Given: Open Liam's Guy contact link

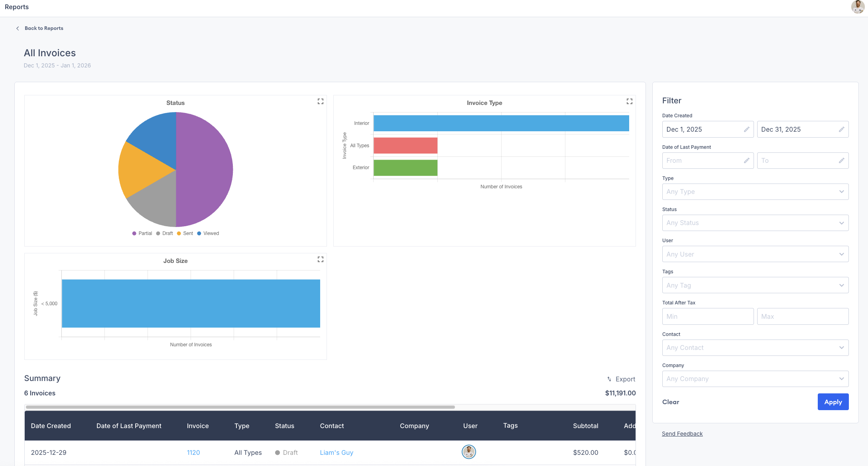Looking at the screenshot, I should point(337,452).
